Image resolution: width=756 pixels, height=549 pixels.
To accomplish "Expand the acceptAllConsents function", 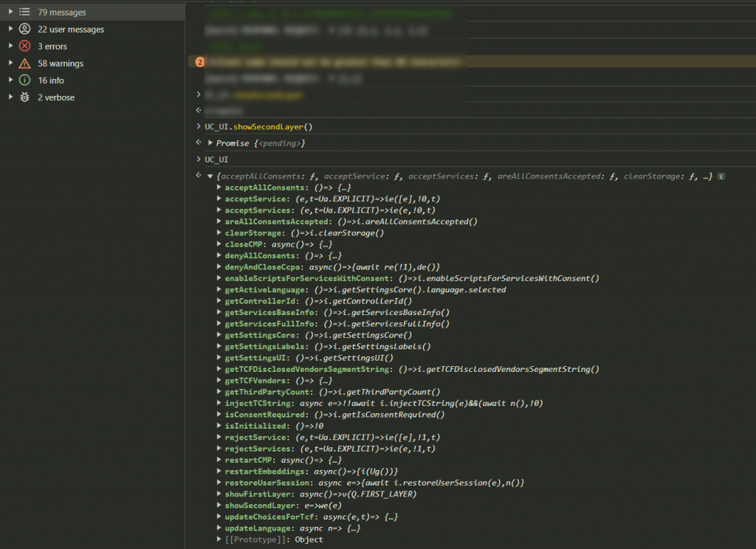I will pos(219,188).
